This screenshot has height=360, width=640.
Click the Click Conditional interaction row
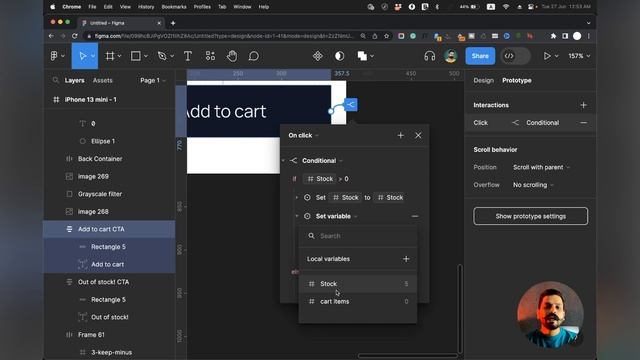tap(530, 122)
